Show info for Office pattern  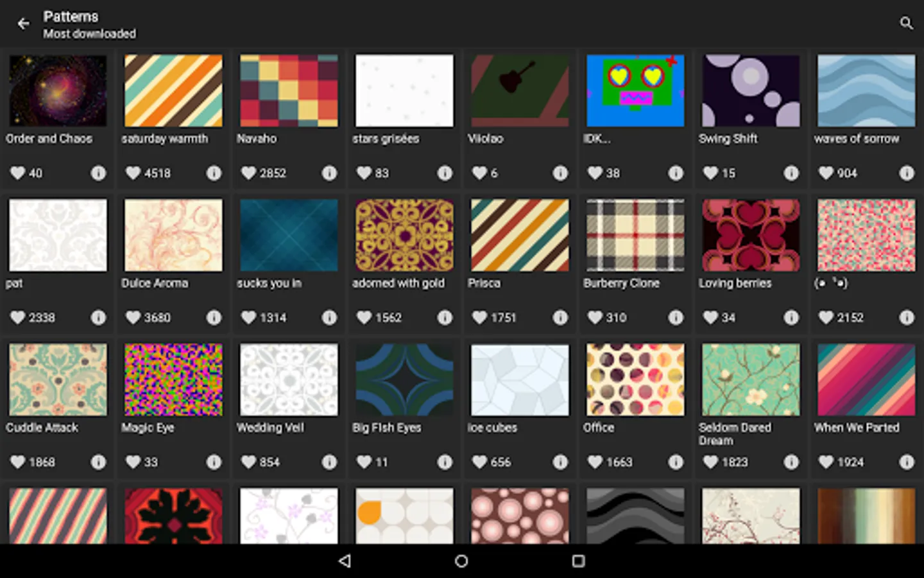(x=676, y=462)
